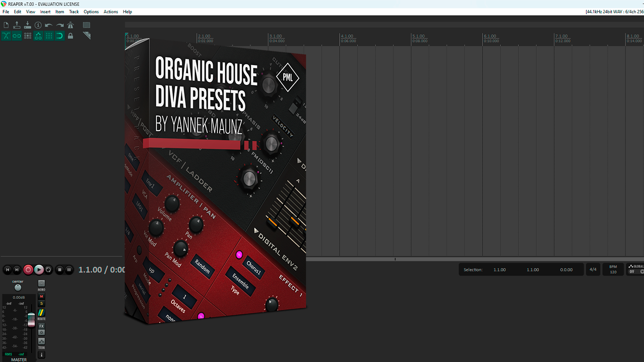Viewport: 644px width, 362px height.
Task: Open the Insert menu
Action: (45, 12)
